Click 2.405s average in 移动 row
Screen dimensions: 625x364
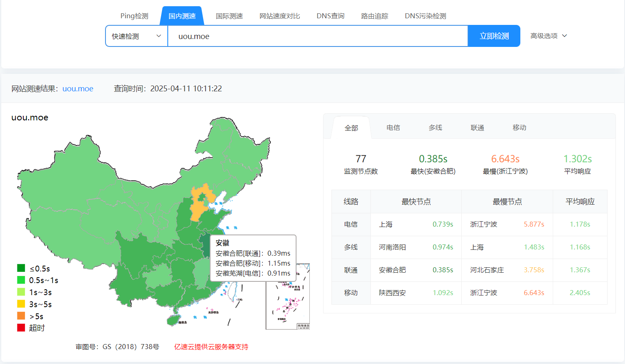click(x=580, y=293)
